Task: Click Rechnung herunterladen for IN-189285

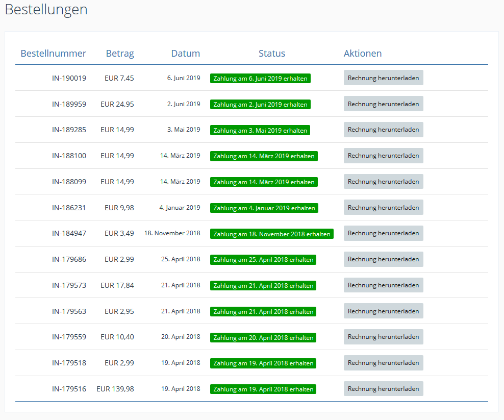Action: 383,130
